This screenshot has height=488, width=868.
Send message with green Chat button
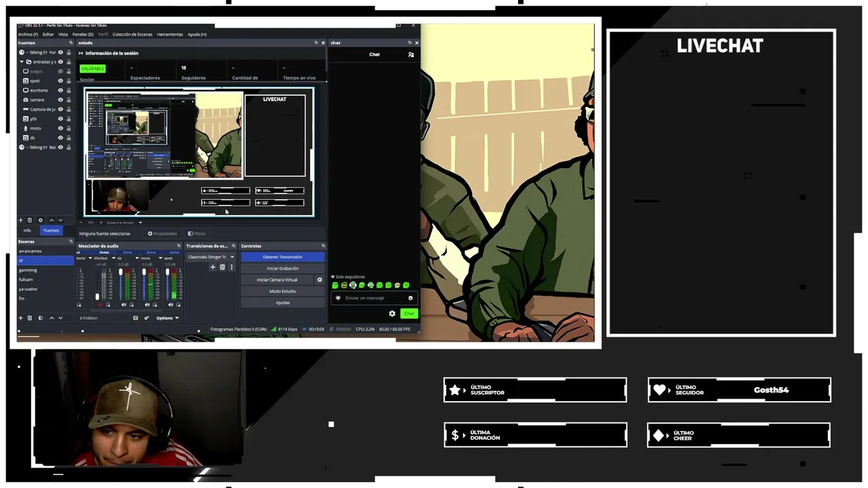(409, 314)
